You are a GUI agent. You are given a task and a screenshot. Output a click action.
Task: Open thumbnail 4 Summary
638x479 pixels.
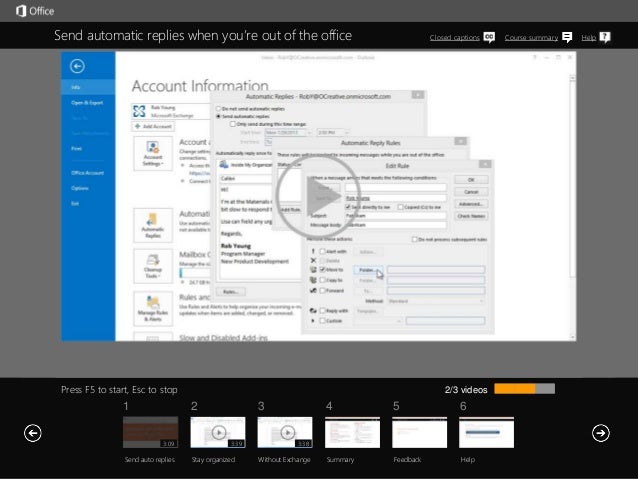[x=352, y=432]
